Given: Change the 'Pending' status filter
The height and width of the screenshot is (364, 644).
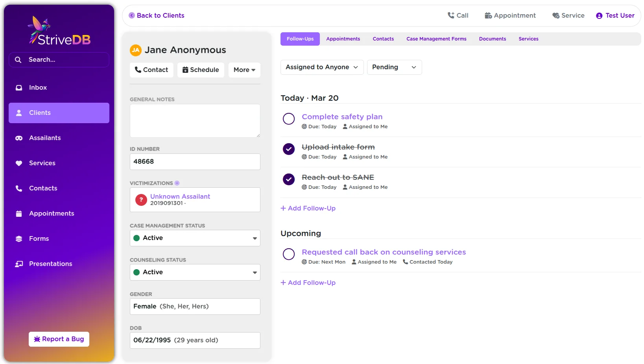Looking at the screenshot, I should (394, 67).
